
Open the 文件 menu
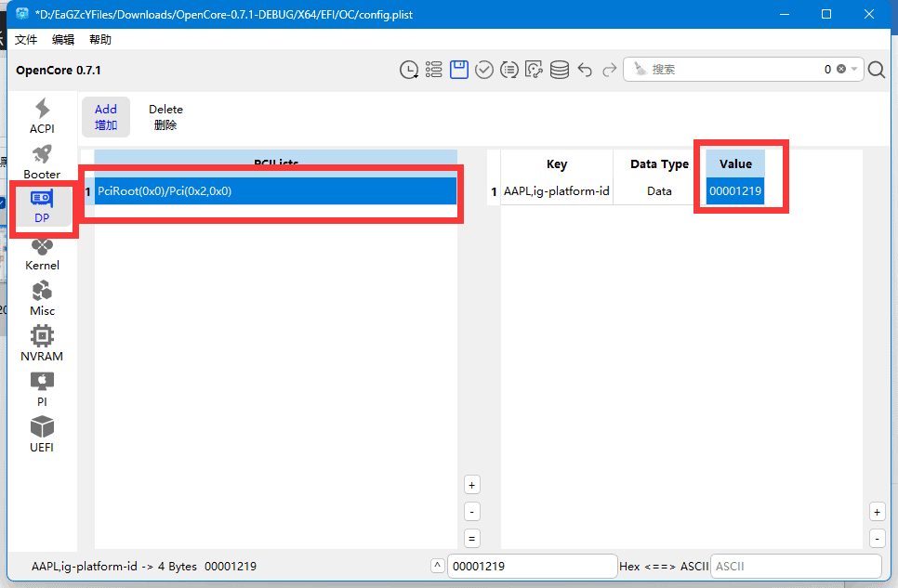pyautogui.click(x=26, y=40)
